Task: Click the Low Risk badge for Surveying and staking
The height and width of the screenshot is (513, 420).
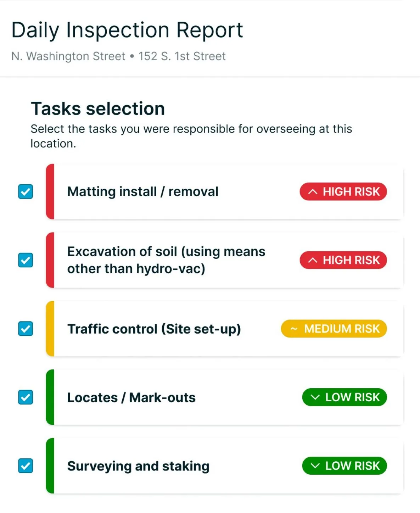Action: [x=344, y=466]
